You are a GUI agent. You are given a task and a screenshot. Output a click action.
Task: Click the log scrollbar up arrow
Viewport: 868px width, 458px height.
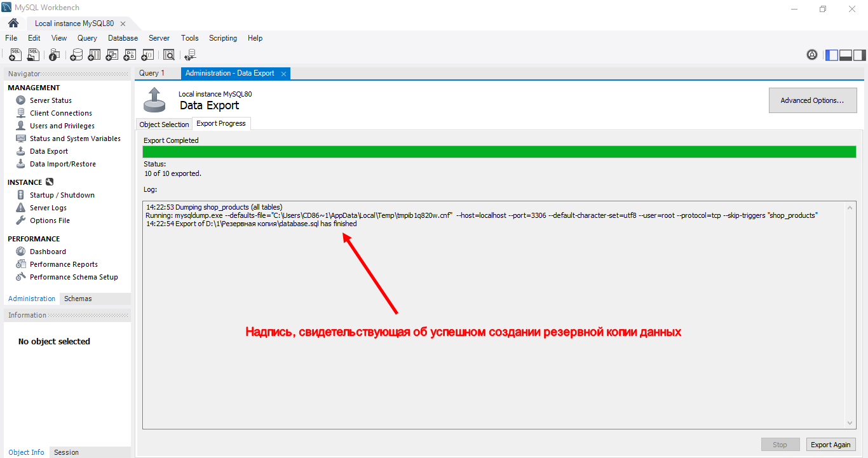pyautogui.click(x=851, y=207)
